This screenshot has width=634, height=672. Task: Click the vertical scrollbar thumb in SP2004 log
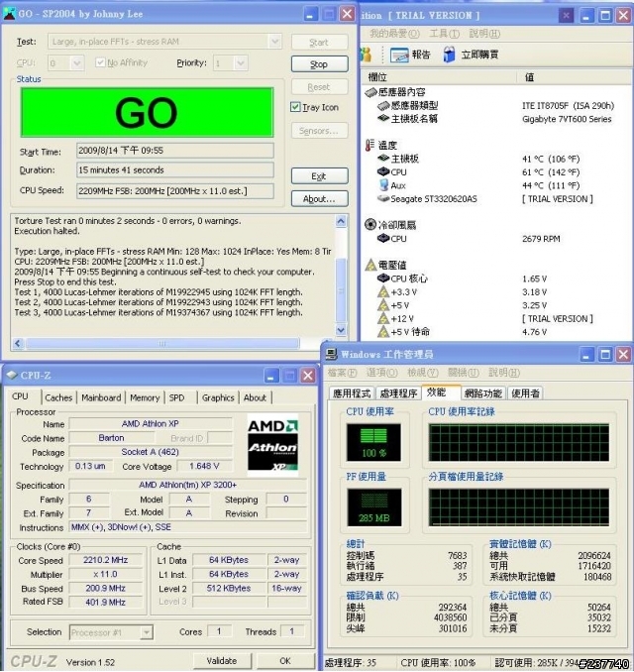pyautogui.click(x=341, y=290)
